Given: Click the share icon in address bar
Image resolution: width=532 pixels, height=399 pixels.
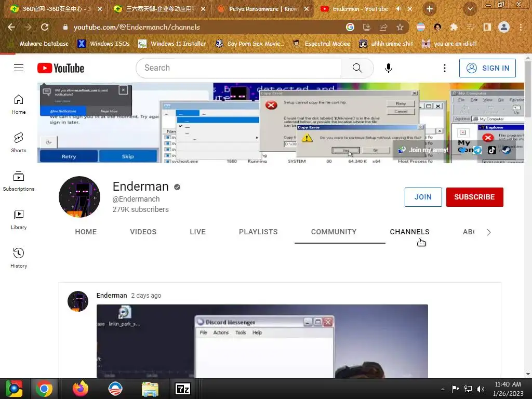Looking at the screenshot, I should pyautogui.click(x=383, y=27).
